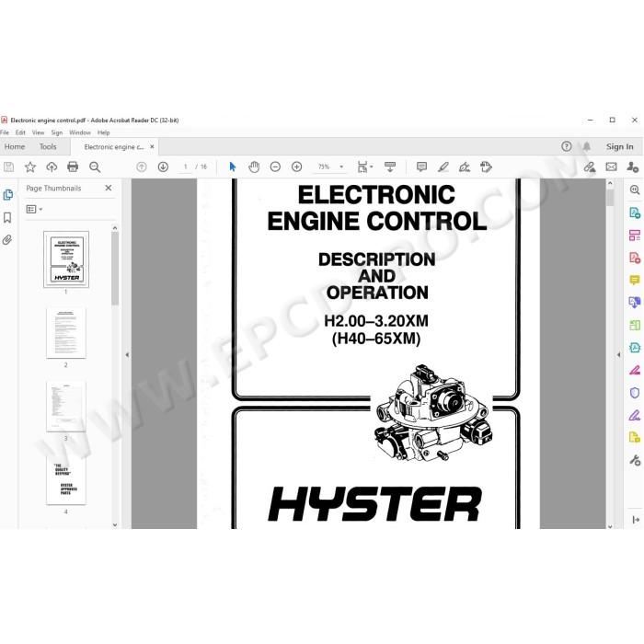Screen dimensions: 644x644
Task: Print the document
Action: [x=73, y=167]
